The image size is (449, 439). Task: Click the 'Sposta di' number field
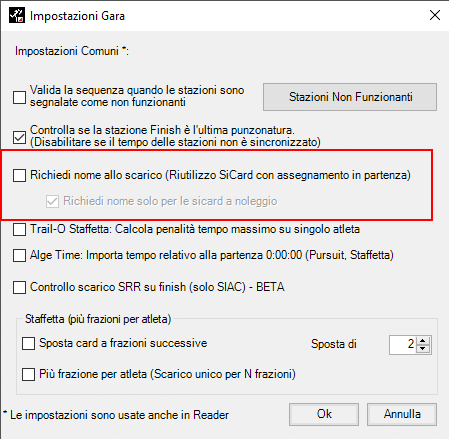click(x=403, y=345)
